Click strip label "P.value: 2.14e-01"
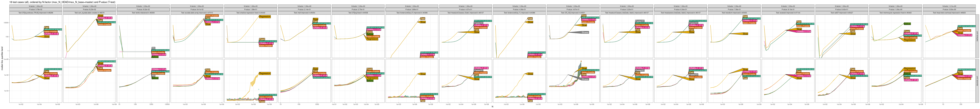 click(304, 10)
